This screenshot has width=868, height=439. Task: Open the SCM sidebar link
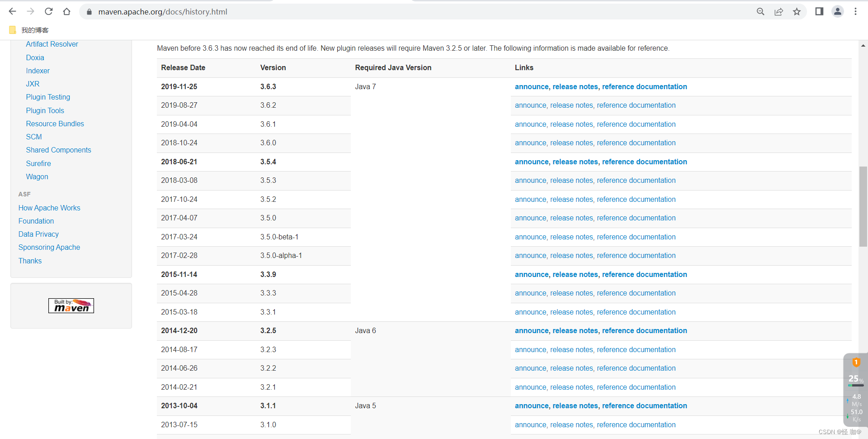(34, 137)
